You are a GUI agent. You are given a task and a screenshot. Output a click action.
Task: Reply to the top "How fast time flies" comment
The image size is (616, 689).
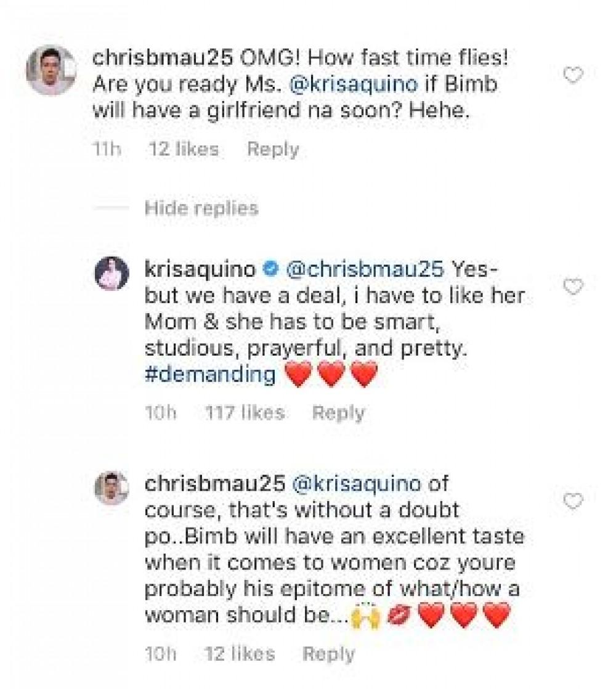point(273,149)
